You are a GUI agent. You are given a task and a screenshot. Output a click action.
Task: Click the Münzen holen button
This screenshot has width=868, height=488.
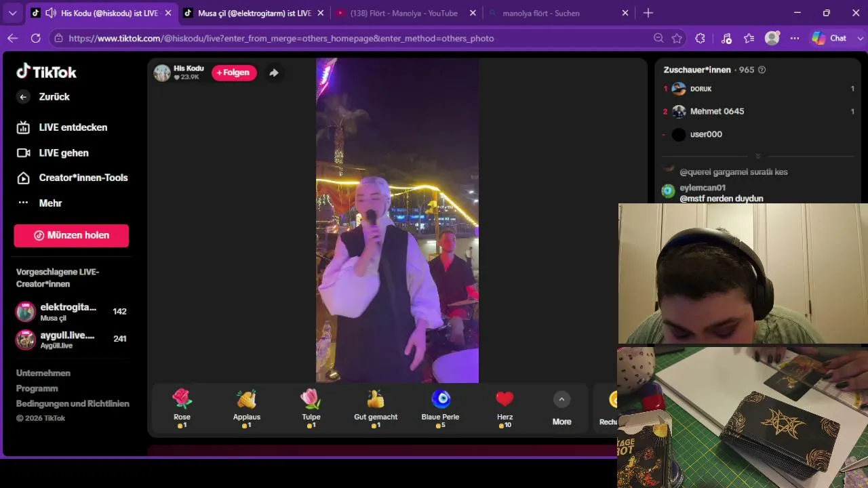(x=71, y=235)
